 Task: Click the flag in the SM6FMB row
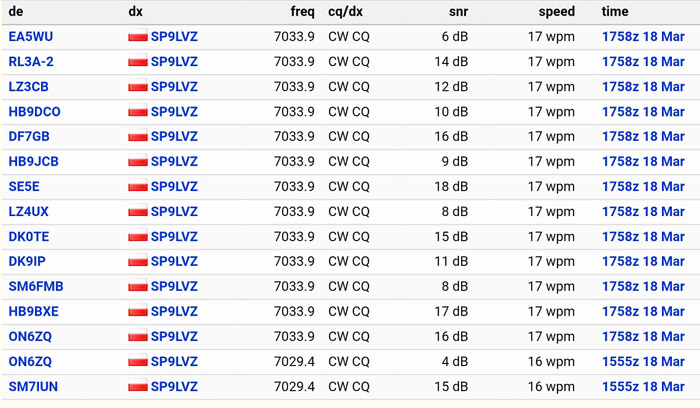point(138,287)
